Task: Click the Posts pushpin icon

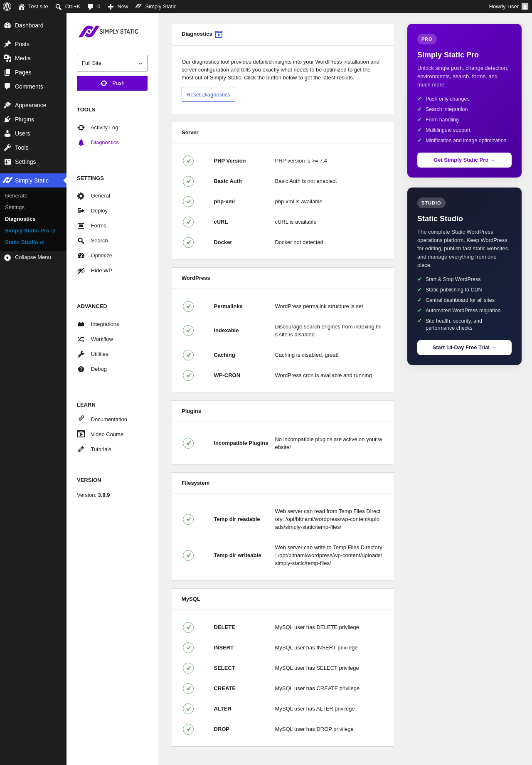Action: pos(7,44)
